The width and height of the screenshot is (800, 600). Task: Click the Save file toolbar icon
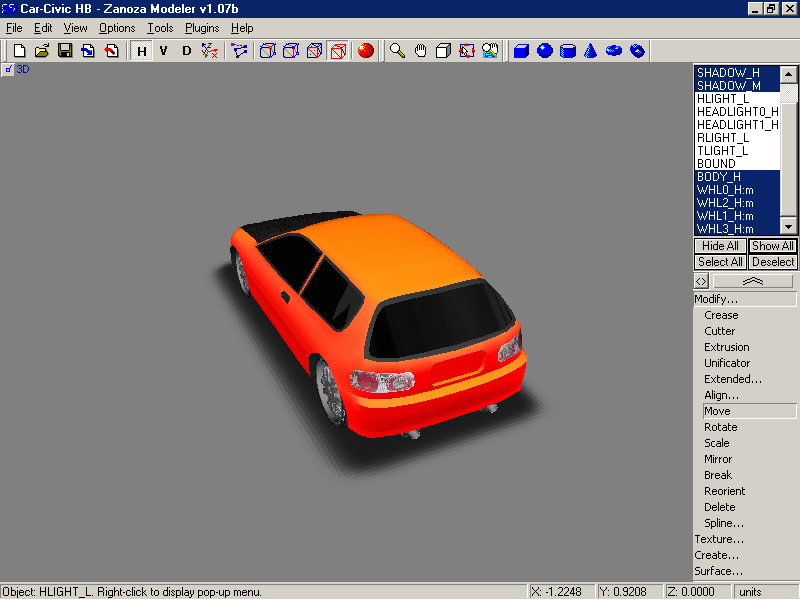(x=65, y=50)
